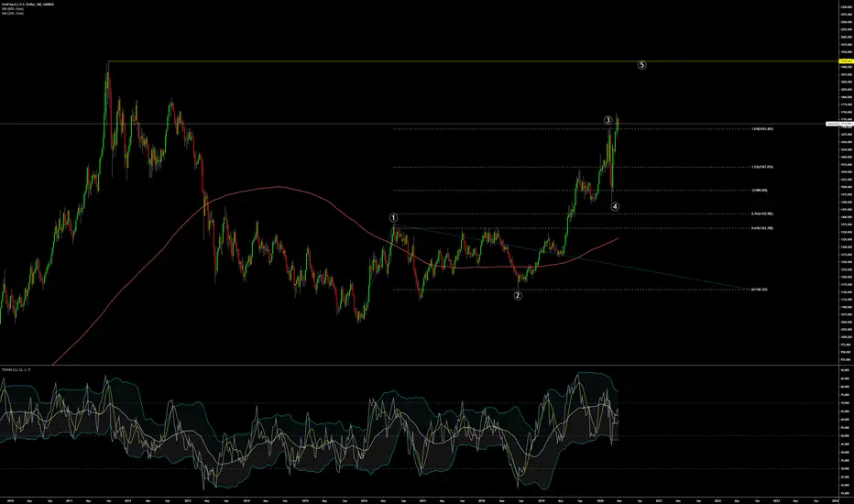
Task: Click the 1.236 Fibonacci extension level label
Action: point(761,167)
